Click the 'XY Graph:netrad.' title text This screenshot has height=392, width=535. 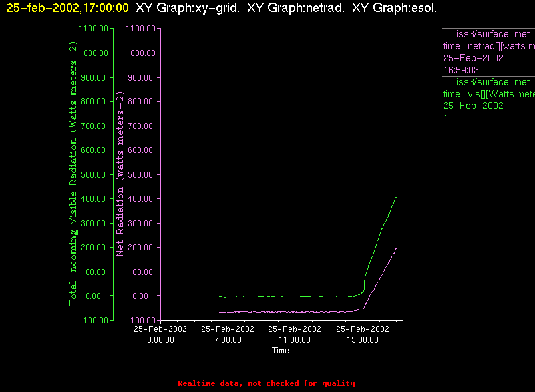pos(295,8)
